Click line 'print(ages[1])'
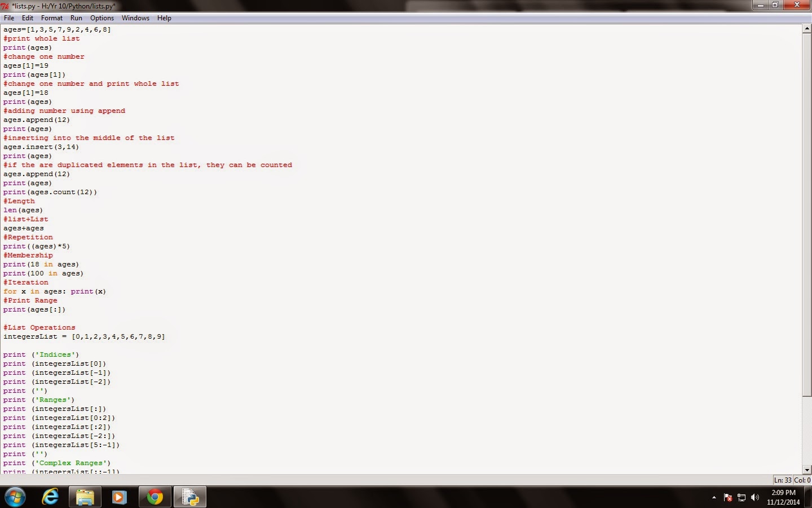Screen dimensions: 812x508 pos(34,75)
